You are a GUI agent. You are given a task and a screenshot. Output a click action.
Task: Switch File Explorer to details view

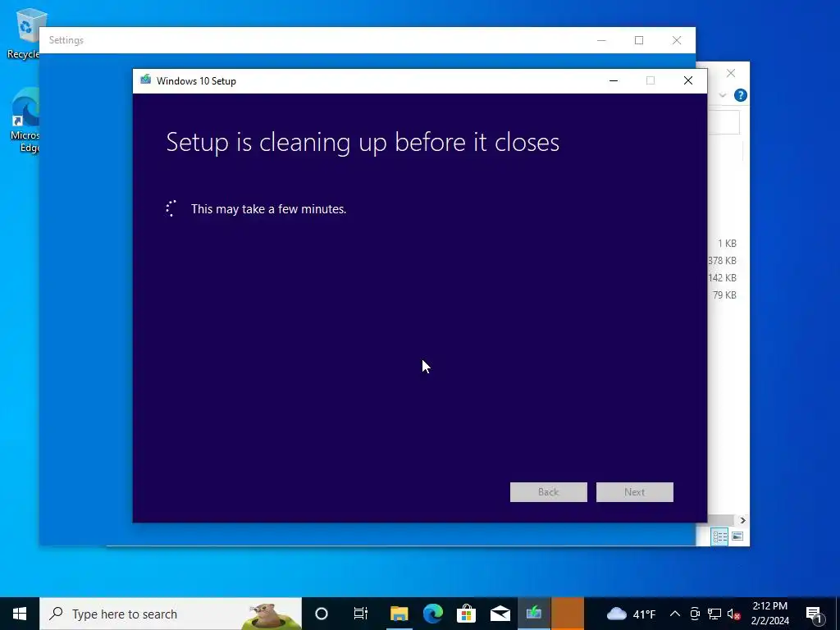[719, 536]
